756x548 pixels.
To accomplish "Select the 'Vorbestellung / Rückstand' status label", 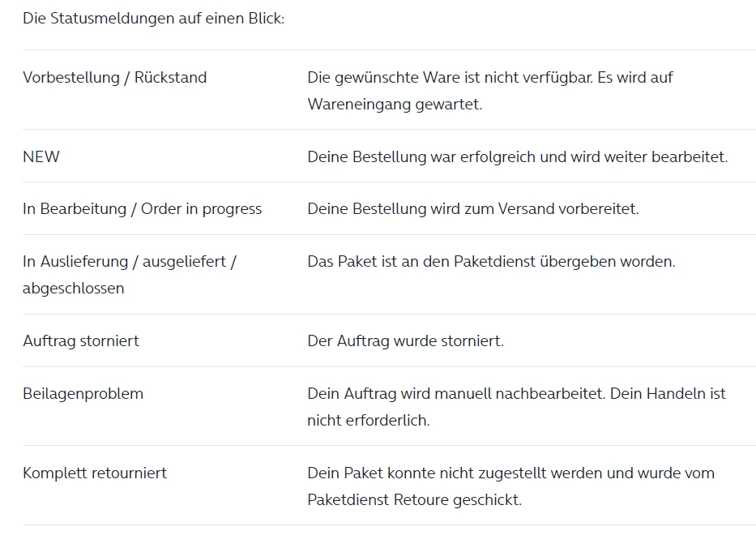I will (x=115, y=78).
